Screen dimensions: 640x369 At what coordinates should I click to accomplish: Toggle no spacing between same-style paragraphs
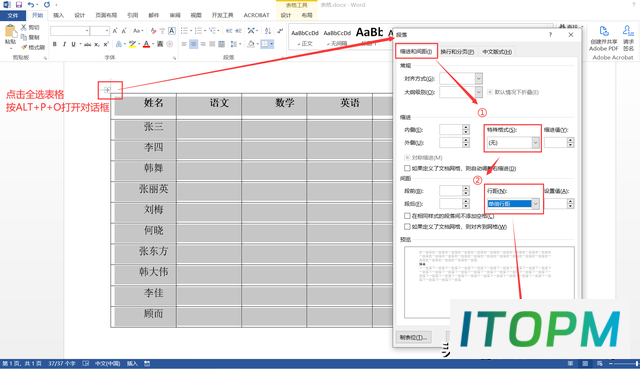[x=407, y=216]
